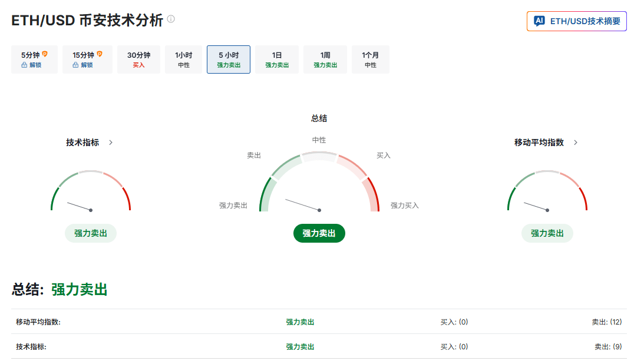Click the 中性 label on the center gauge
644x364 pixels.
(x=319, y=140)
